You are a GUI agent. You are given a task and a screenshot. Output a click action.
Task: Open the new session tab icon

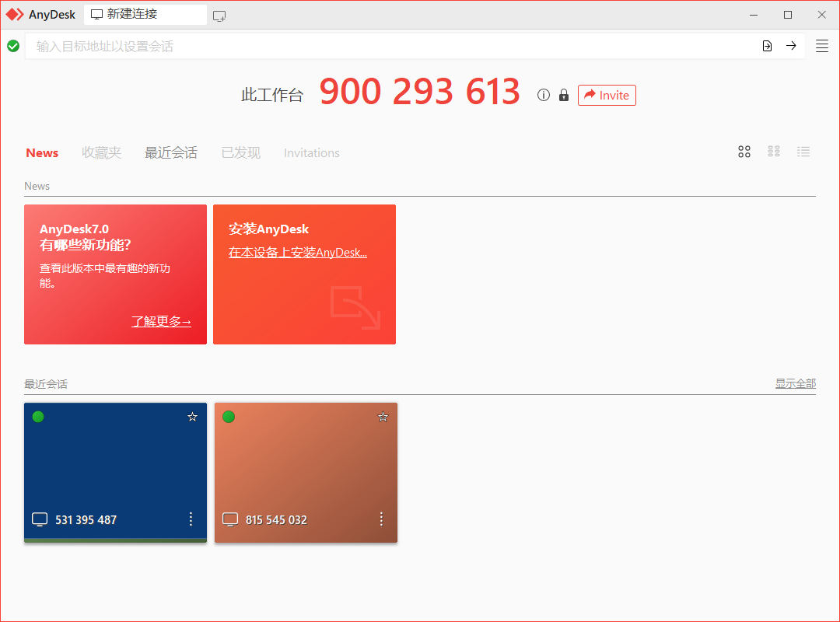[219, 15]
